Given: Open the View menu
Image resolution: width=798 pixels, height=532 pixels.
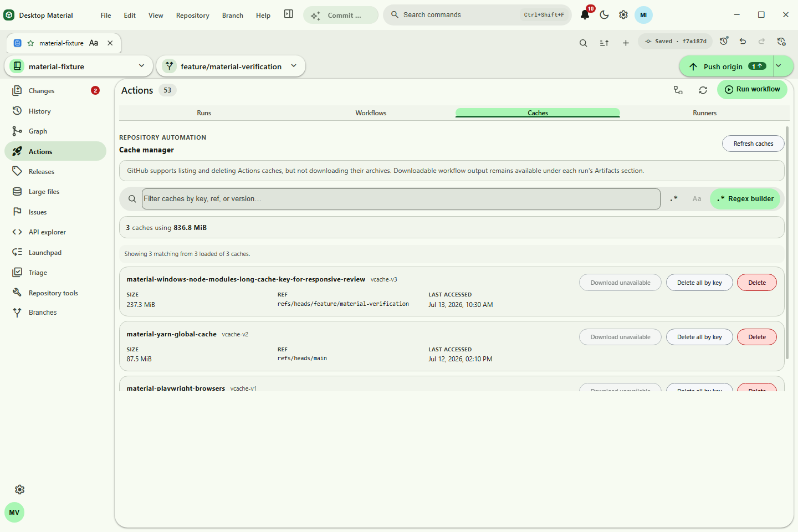Looking at the screenshot, I should point(156,16).
